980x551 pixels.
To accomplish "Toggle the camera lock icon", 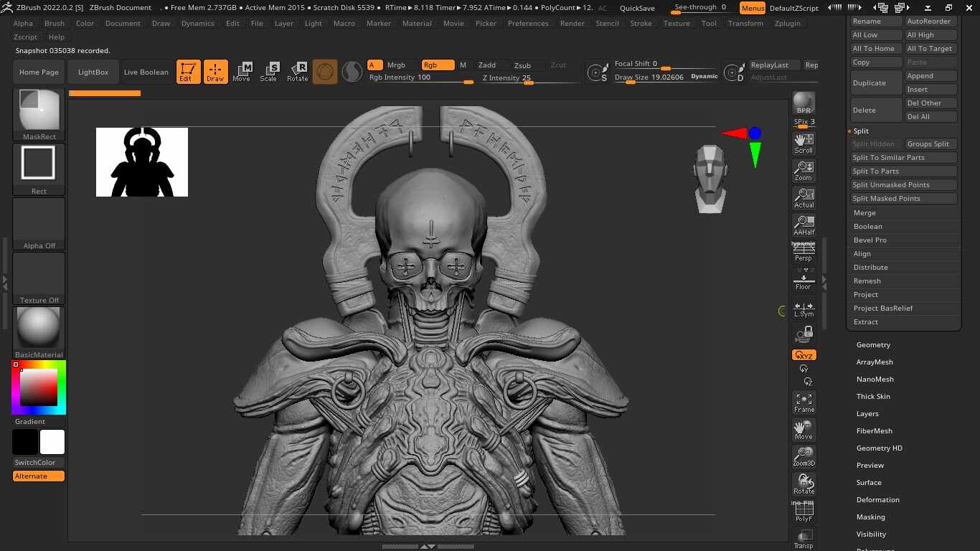I will click(x=804, y=335).
